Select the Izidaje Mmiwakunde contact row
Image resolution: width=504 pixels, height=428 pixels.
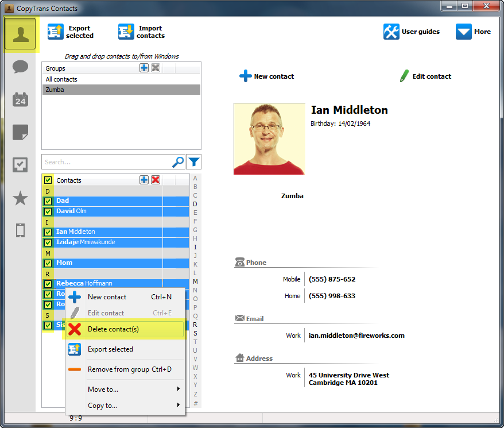(x=116, y=242)
